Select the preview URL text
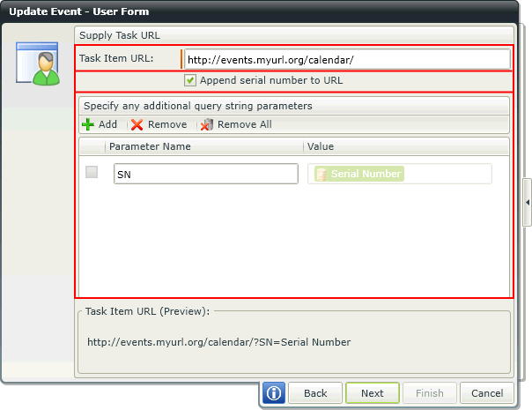Viewport: 532px width, 410px height. pyautogui.click(x=218, y=342)
